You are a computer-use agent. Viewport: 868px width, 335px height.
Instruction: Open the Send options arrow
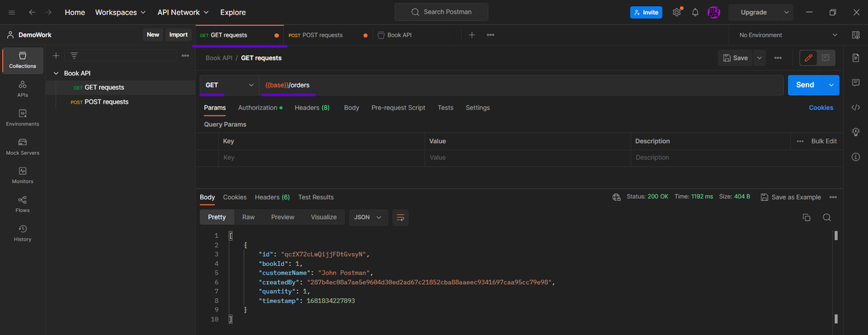(831, 85)
